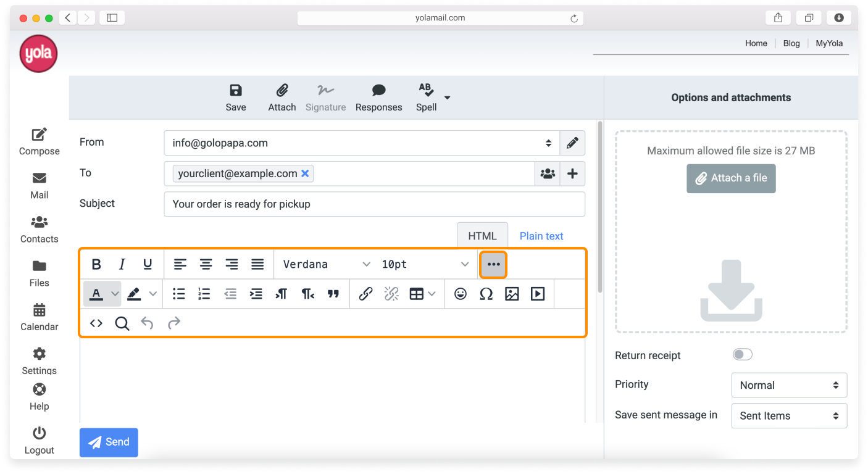Enable the Return receipt toggle
Screen dimensions: 868x474
point(742,354)
